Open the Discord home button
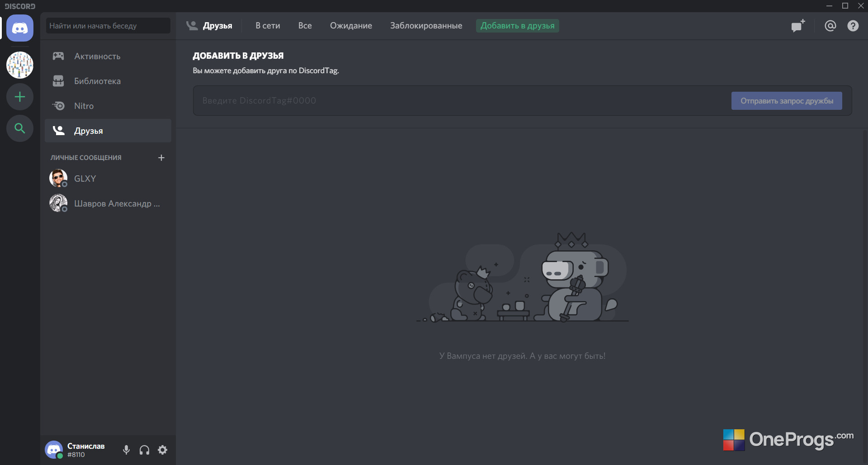868x465 pixels. tap(20, 28)
